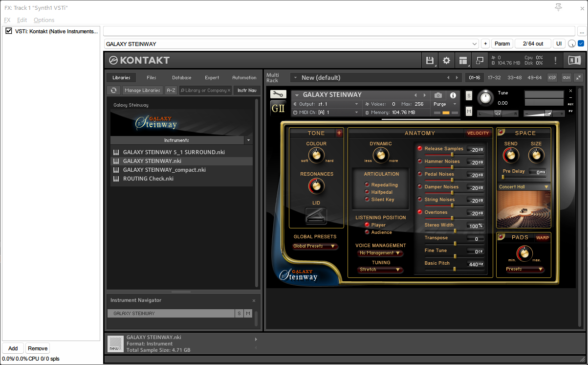Click the Colour knob
Viewport: 588px width, 365px height.
(316, 156)
